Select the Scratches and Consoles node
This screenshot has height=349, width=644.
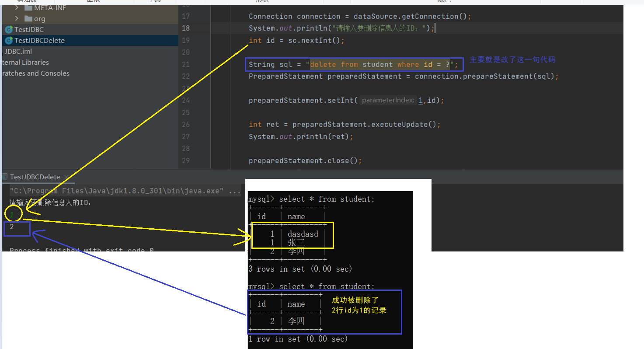35,73
